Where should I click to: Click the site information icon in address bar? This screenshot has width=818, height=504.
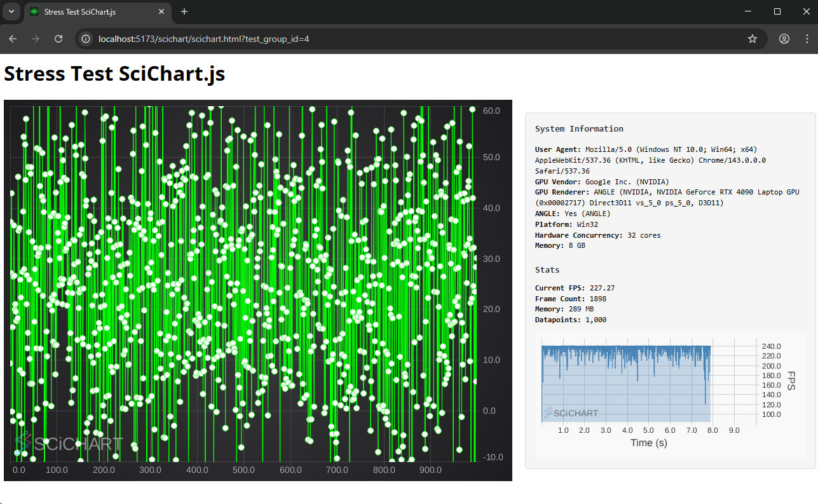pyautogui.click(x=87, y=39)
